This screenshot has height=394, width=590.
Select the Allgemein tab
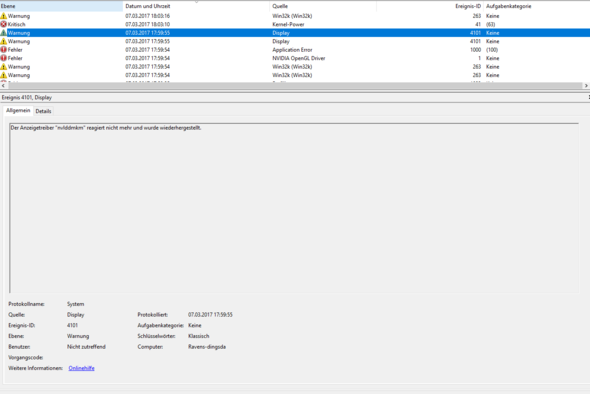coord(18,110)
